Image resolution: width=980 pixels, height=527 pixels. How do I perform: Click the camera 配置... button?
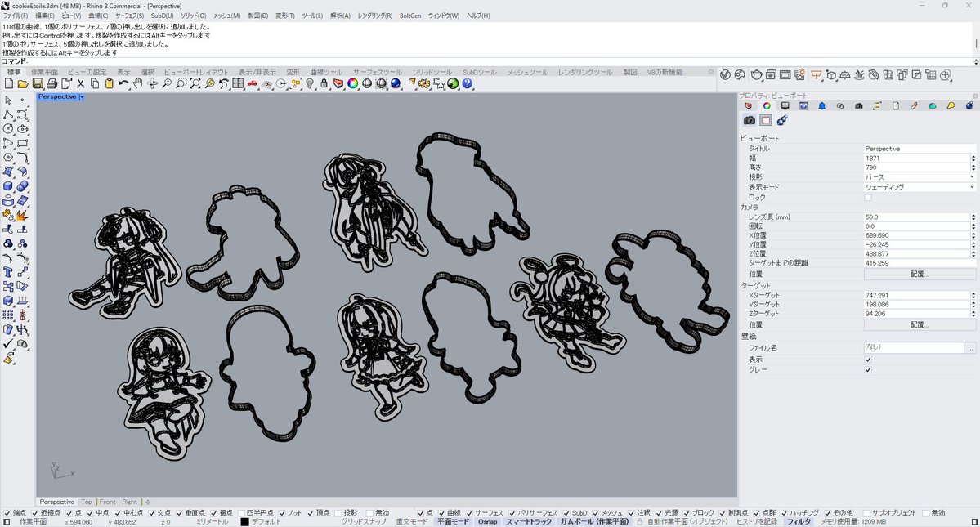point(920,274)
